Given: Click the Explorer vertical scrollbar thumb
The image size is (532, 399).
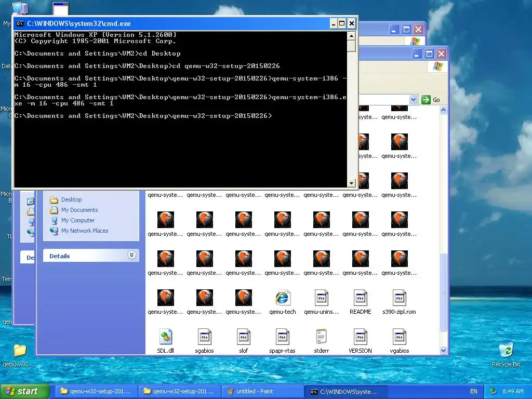Looking at the screenshot, I should tap(443, 292).
